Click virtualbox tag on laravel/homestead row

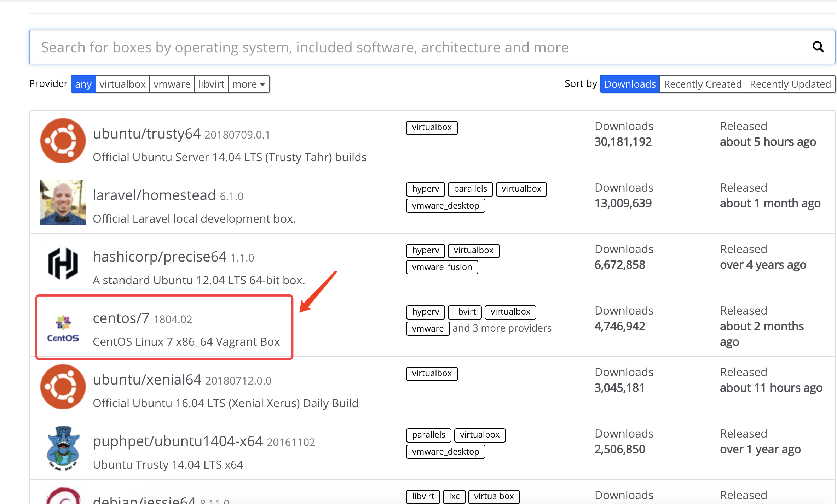[521, 189]
